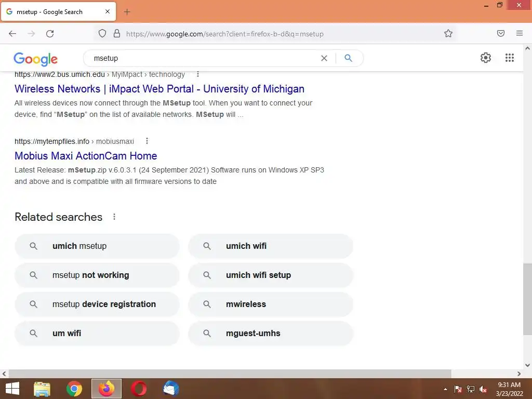
Task: Click the Firefox taskbar icon
Action: click(x=107, y=389)
